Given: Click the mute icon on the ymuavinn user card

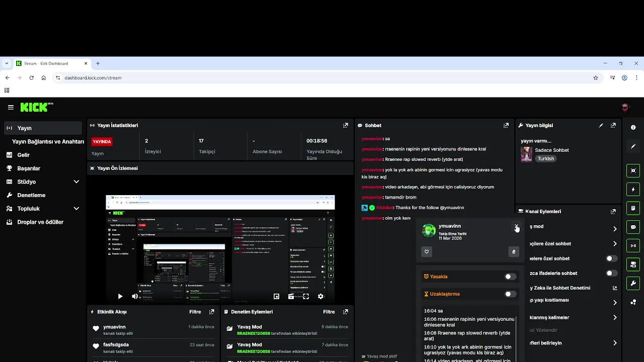Looking at the screenshot, I should [x=514, y=252].
